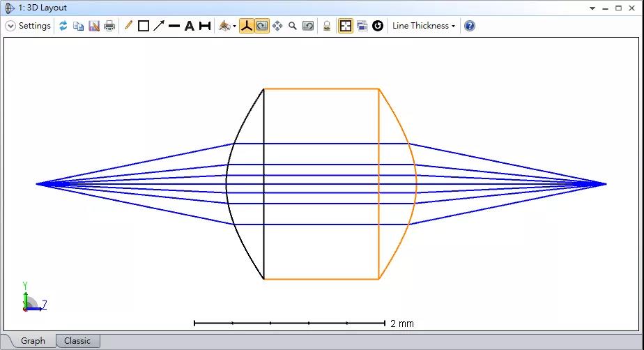Print the 3D Layout
The width and height of the screenshot is (644, 350).
[109, 26]
